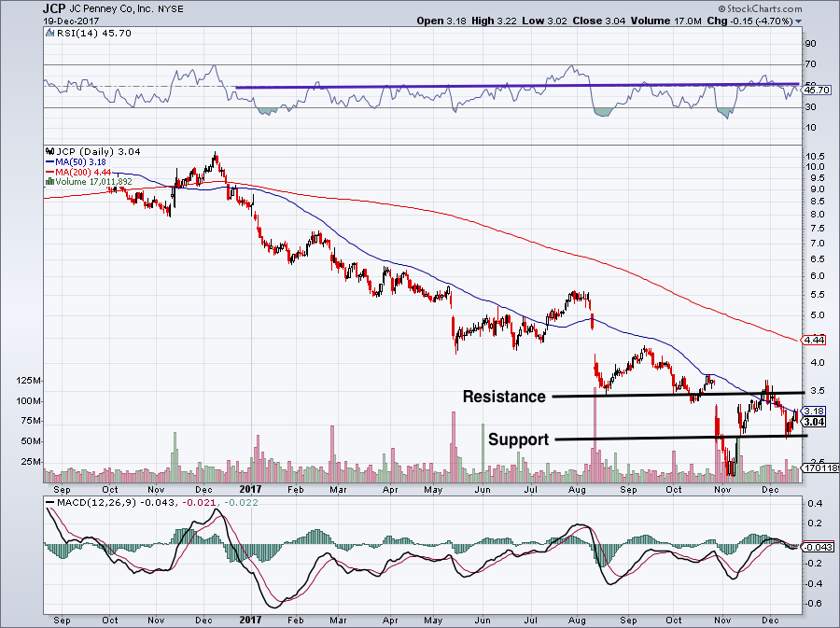Click the 5.5 price axis label
The image size is (840, 628).
(x=818, y=295)
